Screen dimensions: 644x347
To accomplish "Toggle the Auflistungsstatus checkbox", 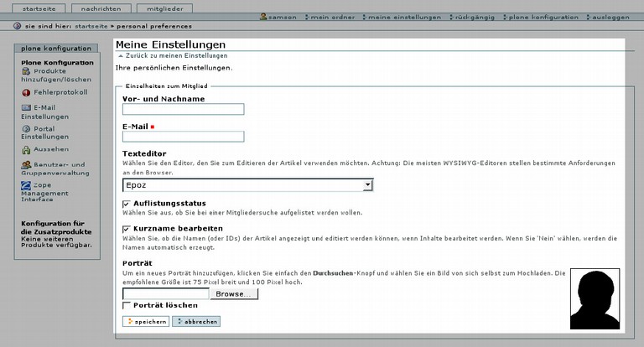I will click(126, 204).
